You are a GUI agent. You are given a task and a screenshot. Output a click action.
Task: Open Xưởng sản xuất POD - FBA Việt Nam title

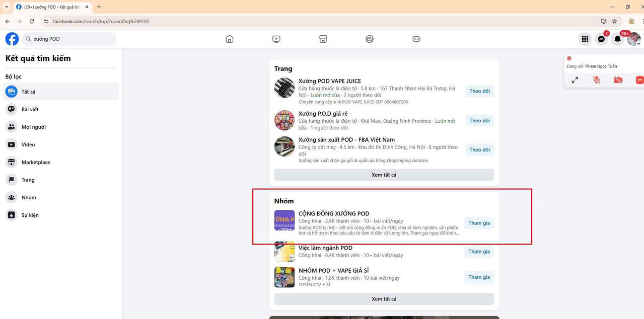346,140
